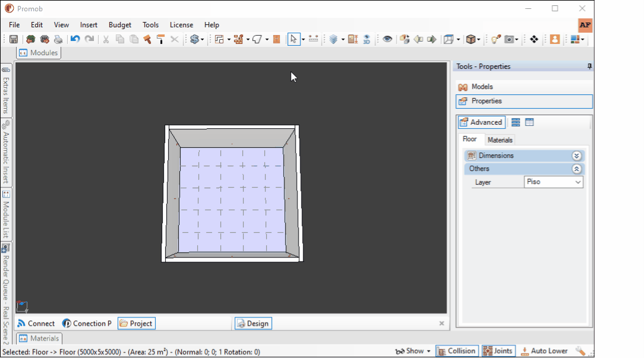Pin the Tools - Properties panel
The height and width of the screenshot is (358, 644).
589,66
